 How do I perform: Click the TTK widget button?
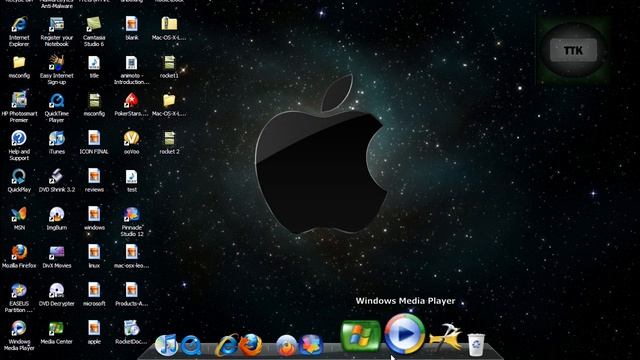[573, 50]
